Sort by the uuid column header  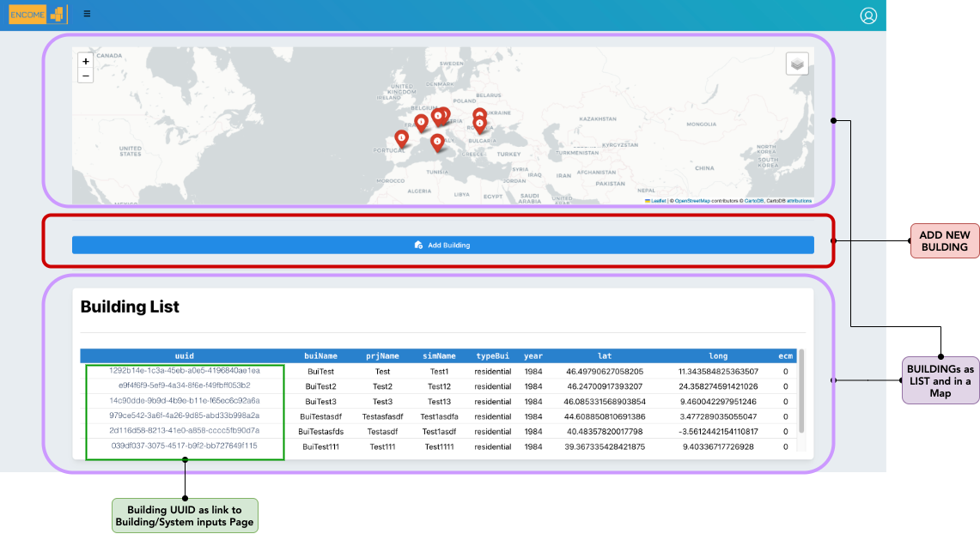pyautogui.click(x=185, y=356)
